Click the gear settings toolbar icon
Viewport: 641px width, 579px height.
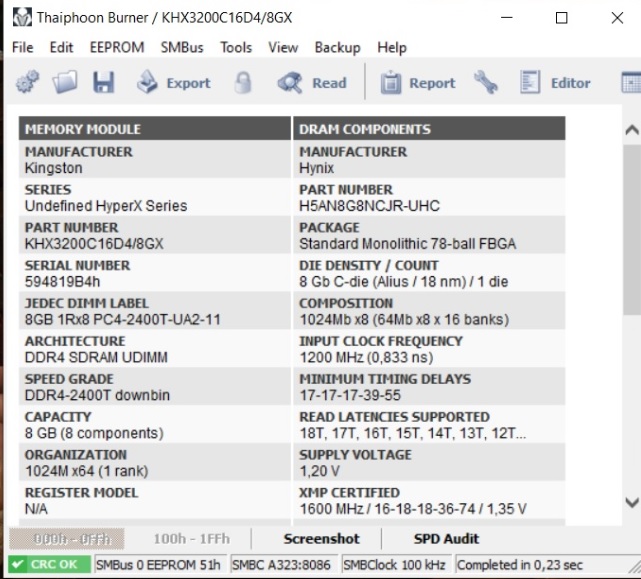click(x=27, y=82)
